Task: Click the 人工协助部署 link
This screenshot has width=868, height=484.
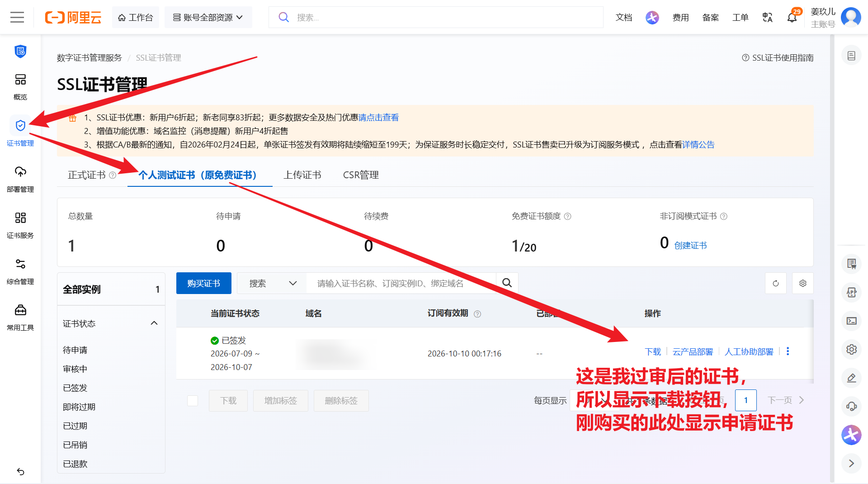Action: 749,352
